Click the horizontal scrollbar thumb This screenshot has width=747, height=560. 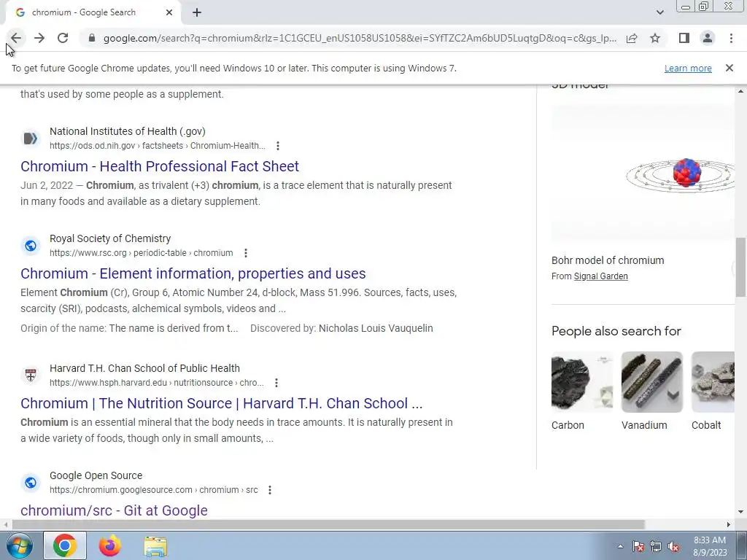(x=328, y=524)
